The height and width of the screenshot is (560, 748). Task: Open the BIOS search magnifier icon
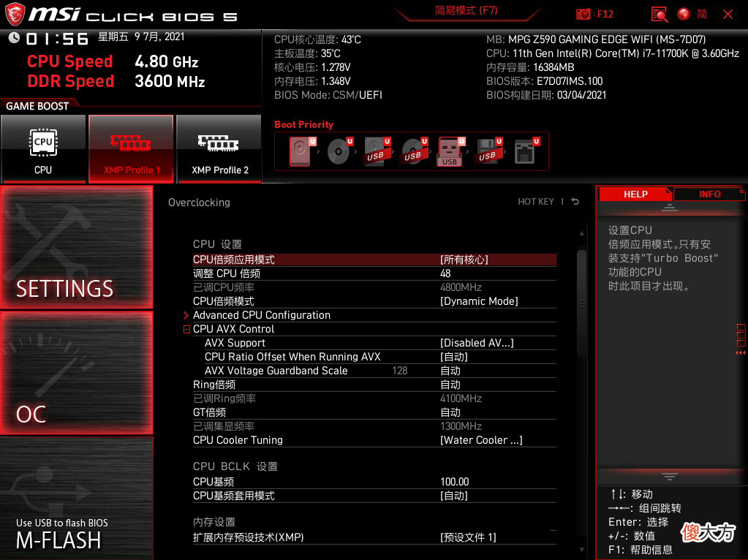coord(660,15)
